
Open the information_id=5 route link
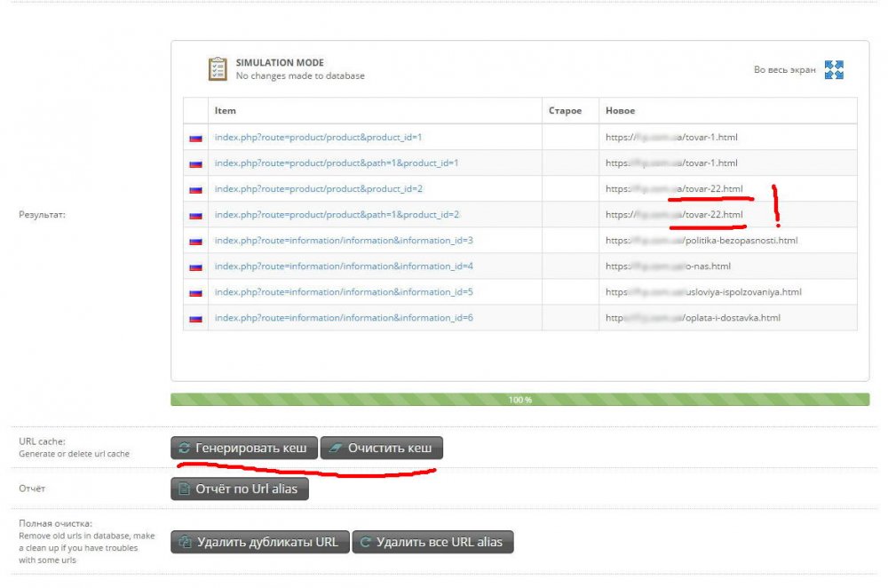click(x=344, y=292)
